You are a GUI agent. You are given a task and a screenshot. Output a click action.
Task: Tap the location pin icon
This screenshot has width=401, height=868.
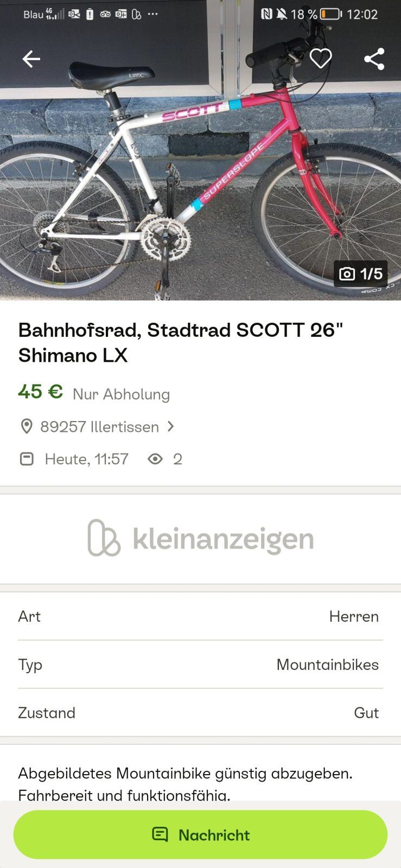(x=26, y=427)
